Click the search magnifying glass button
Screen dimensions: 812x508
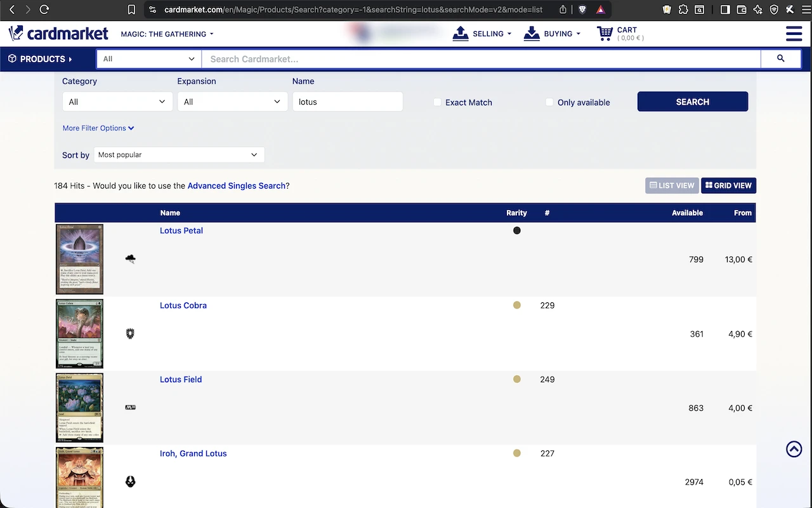pos(780,58)
